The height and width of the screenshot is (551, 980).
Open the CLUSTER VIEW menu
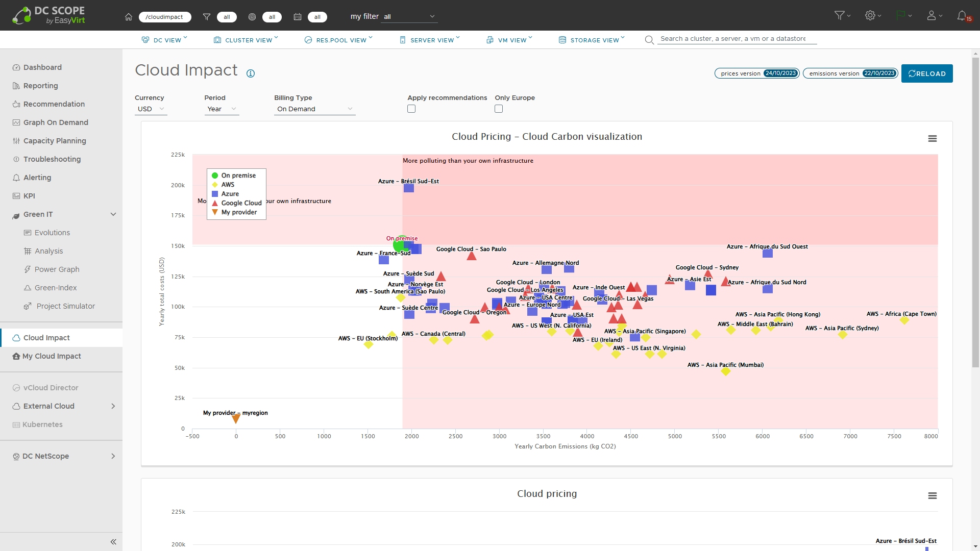[x=246, y=40]
